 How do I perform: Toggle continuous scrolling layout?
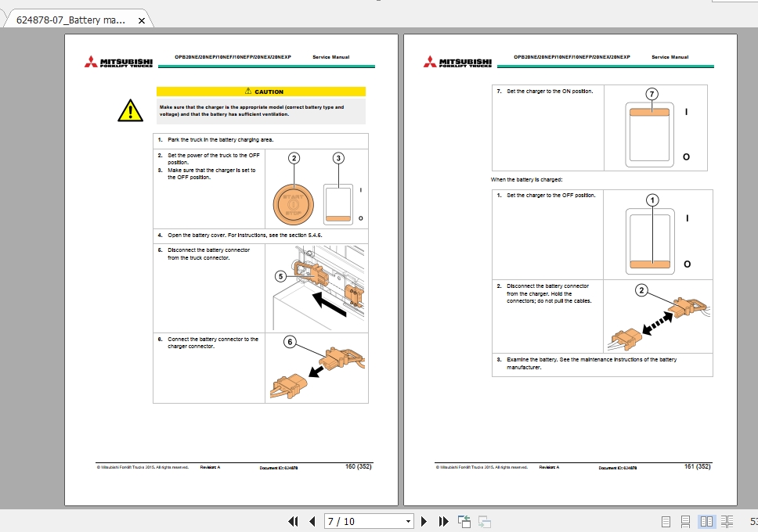tap(687, 521)
